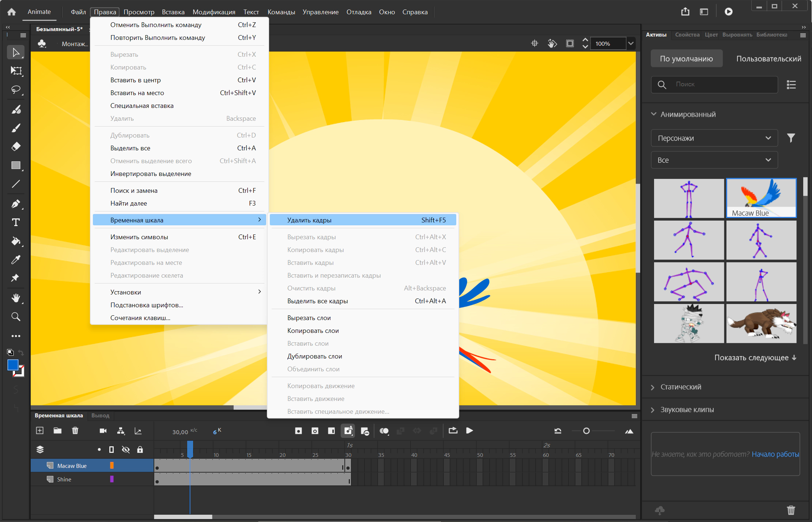The height and width of the screenshot is (522, 812).
Task: Switch to the Вывод tab
Action: [100, 415]
